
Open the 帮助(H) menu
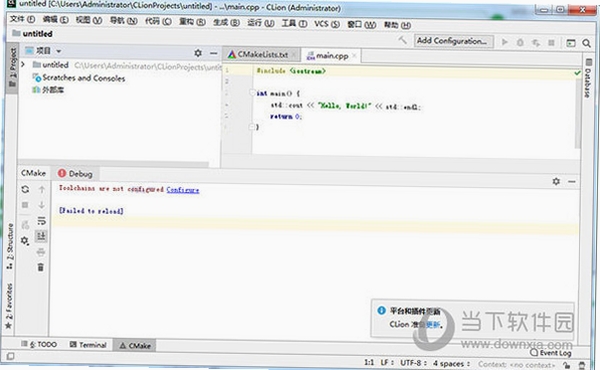point(397,25)
